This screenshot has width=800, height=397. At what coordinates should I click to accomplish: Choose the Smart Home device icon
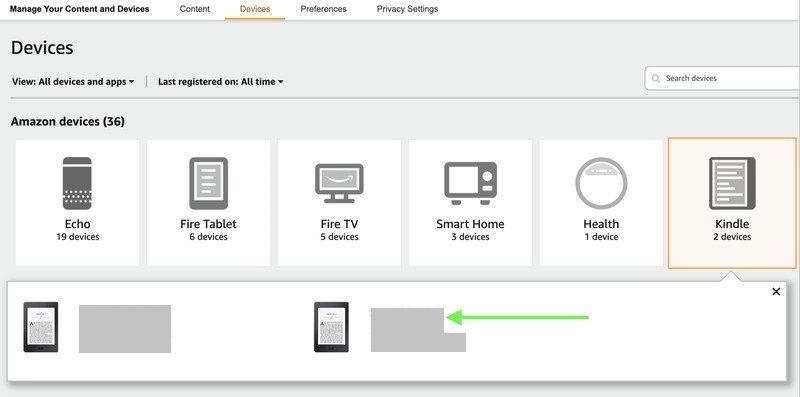pyautogui.click(x=470, y=183)
